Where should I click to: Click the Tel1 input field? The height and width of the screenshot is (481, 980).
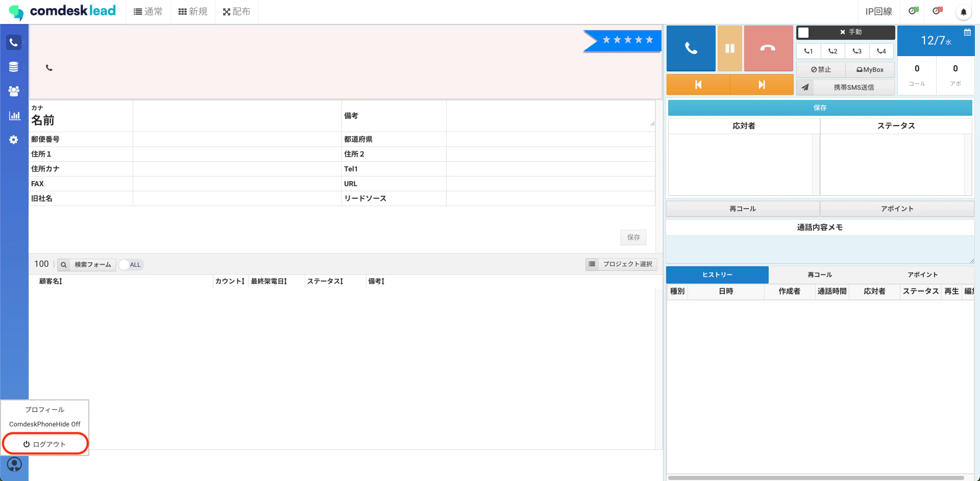(550, 169)
